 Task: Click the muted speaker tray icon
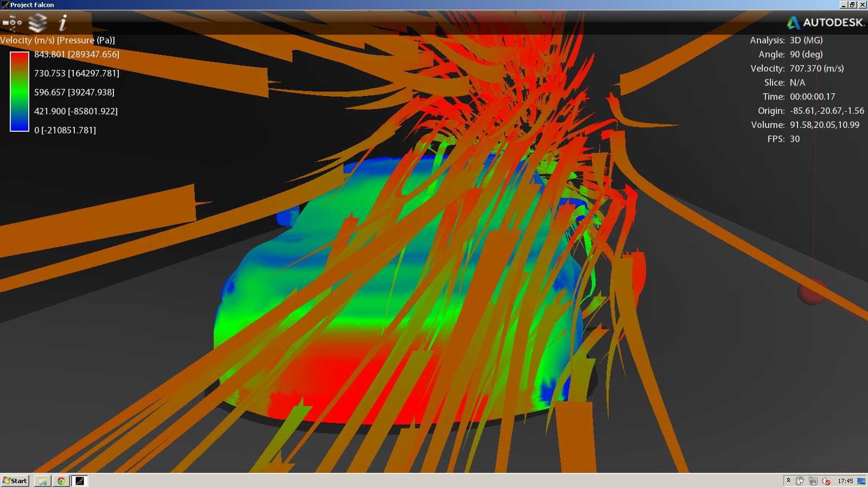click(x=826, y=481)
